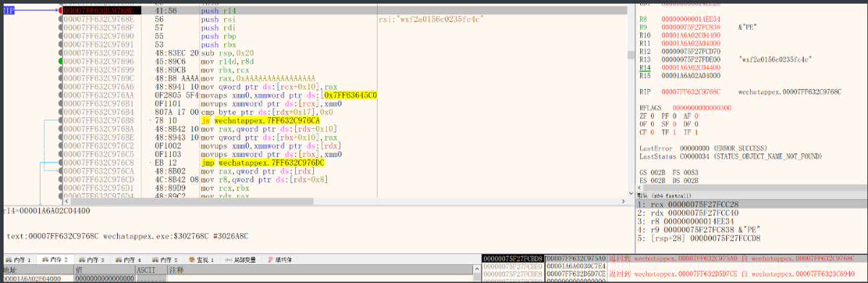
Task: Click stack return value 00007FF632D5D7CE
Action: point(576,274)
